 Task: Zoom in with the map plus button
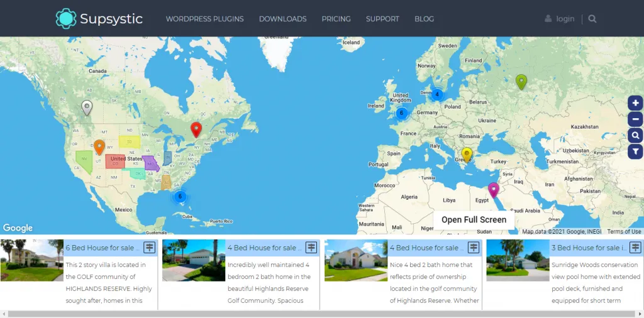click(635, 103)
